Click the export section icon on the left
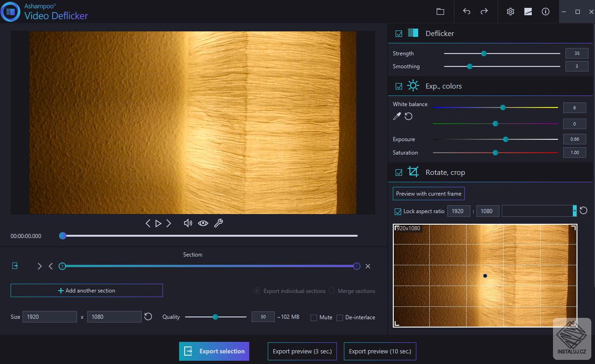The width and height of the screenshot is (595, 364). pyautogui.click(x=15, y=266)
